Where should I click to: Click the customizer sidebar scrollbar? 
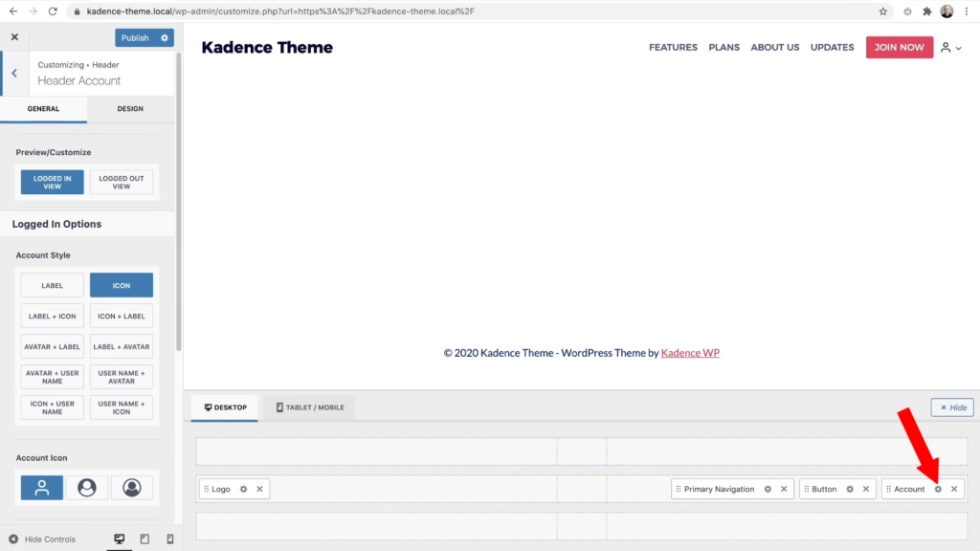pos(179,202)
